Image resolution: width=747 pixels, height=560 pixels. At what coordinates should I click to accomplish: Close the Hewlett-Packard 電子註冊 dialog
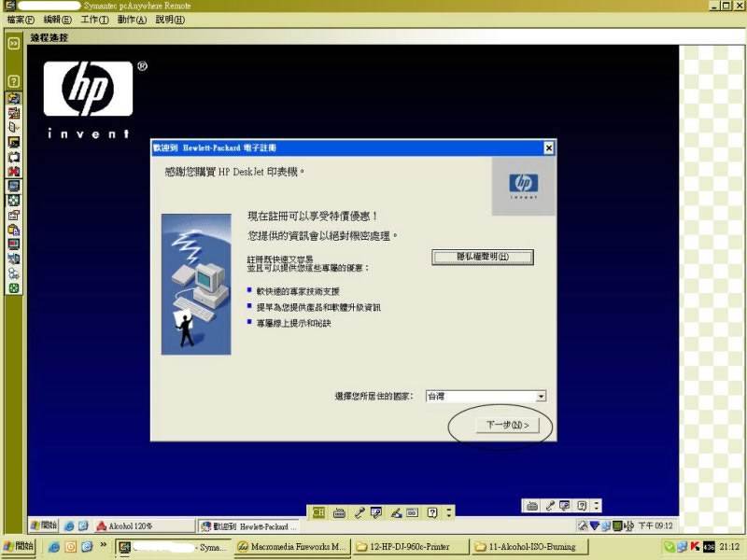pyautogui.click(x=549, y=148)
